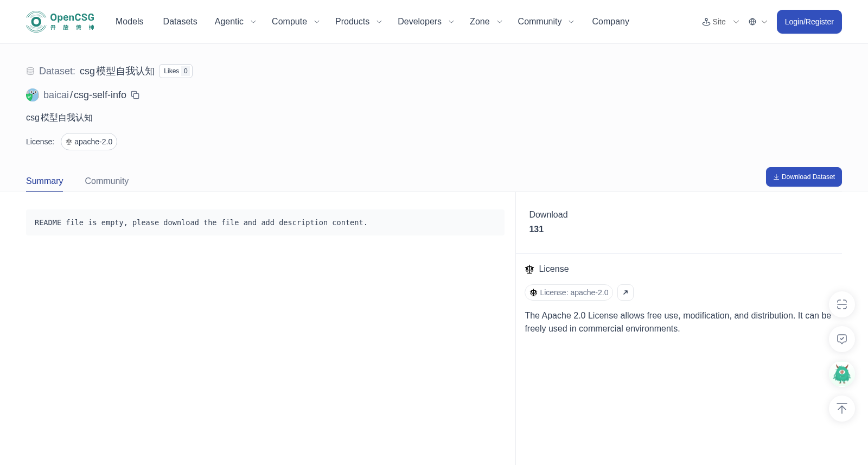Click the globe language icon

[752, 22]
